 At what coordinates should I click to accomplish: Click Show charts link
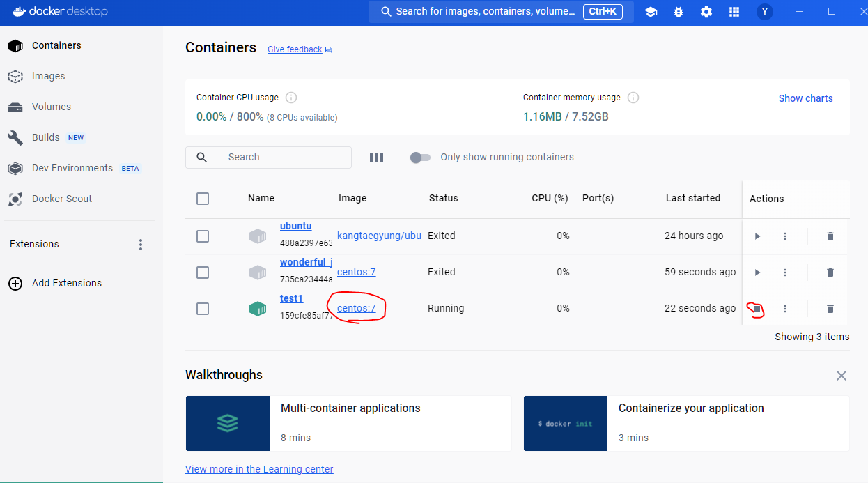tap(805, 98)
